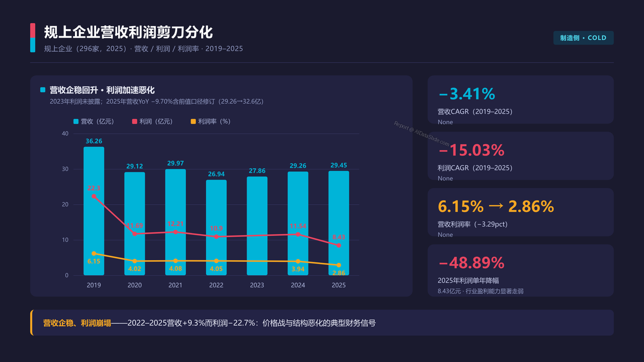This screenshot has width=644, height=362.
Task: Click the 利润率（%）legend color swatch
Action: (194, 121)
